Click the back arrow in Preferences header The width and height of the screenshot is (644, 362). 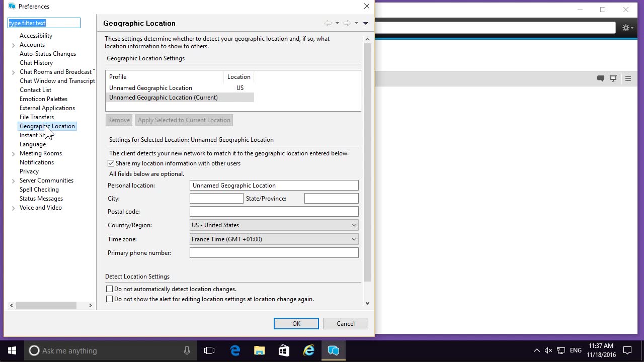click(x=328, y=23)
